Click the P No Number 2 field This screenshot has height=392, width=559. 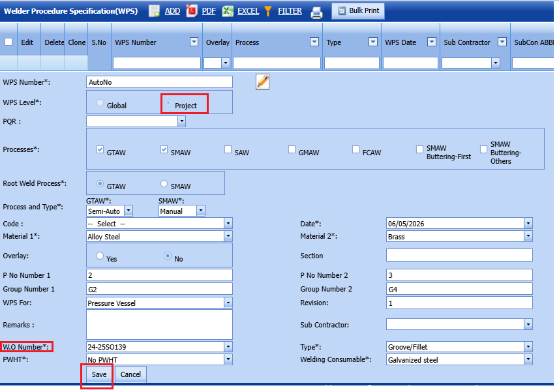(x=459, y=275)
